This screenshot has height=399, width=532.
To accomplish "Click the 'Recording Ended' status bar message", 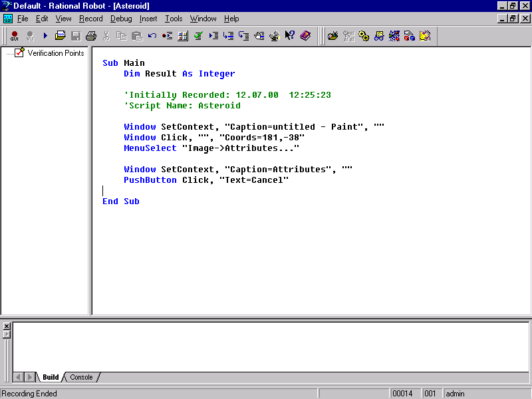I will pyautogui.click(x=29, y=394).
